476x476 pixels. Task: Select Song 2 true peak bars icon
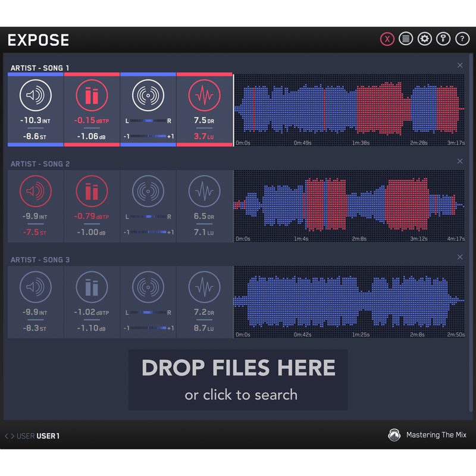92,191
